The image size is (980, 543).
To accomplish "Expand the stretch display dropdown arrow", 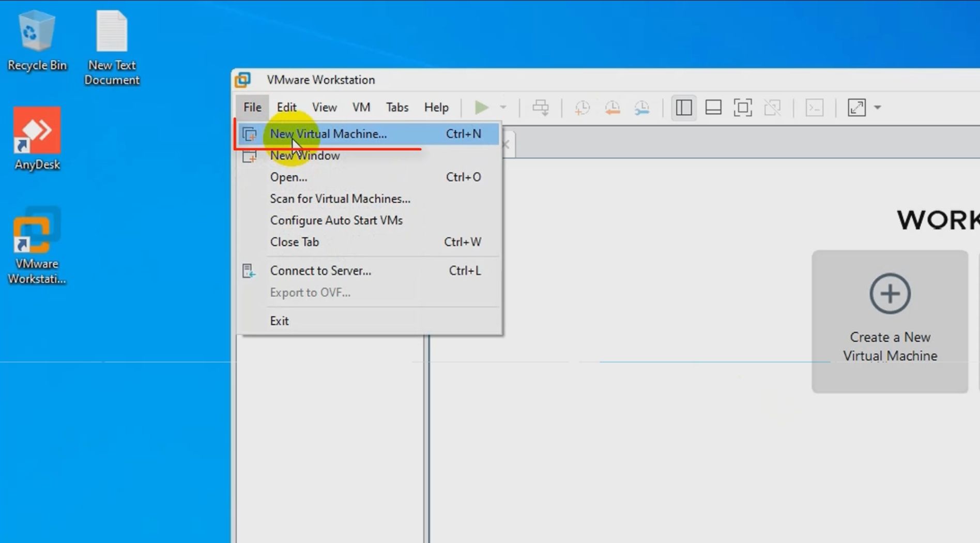I will pyautogui.click(x=878, y=108).
